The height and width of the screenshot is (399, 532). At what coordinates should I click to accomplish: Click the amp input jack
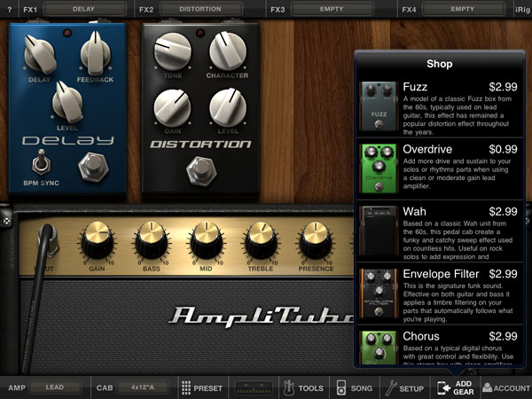click(49, 240)
